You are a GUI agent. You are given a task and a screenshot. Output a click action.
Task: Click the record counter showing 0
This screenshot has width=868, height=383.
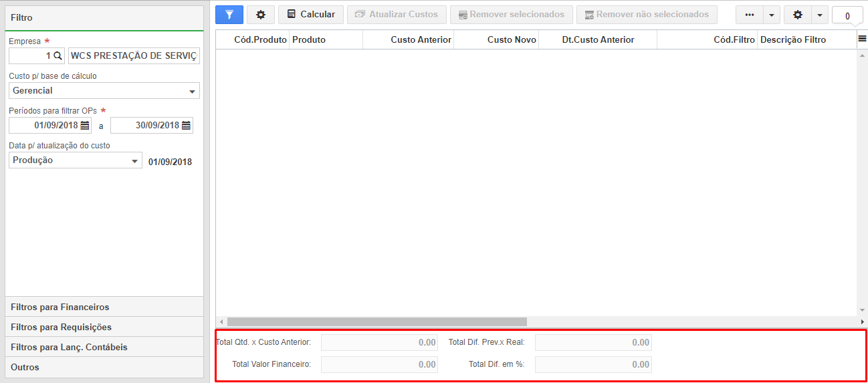click(x=847, y=16)
